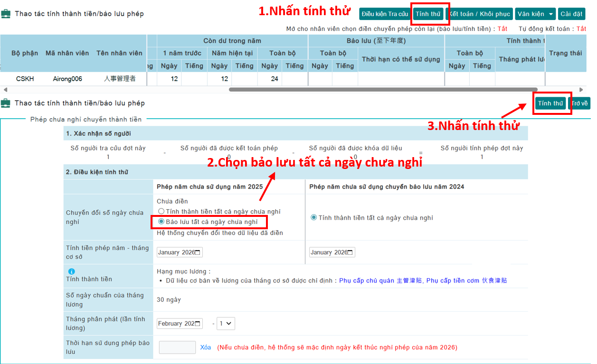Open calendar picker in the 2024 base month field
Image resolution: width=597 pixels, height=364 pixels.
pyautogui.click(x=351, y=252)
